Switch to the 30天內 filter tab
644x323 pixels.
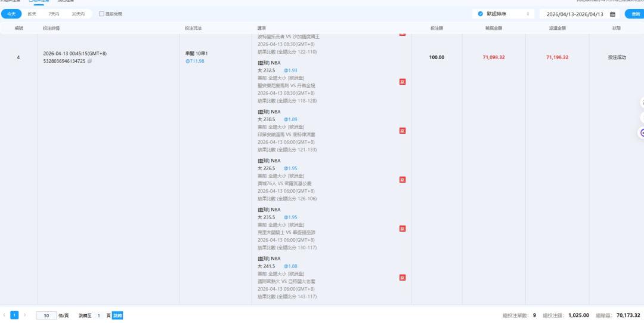78,14
